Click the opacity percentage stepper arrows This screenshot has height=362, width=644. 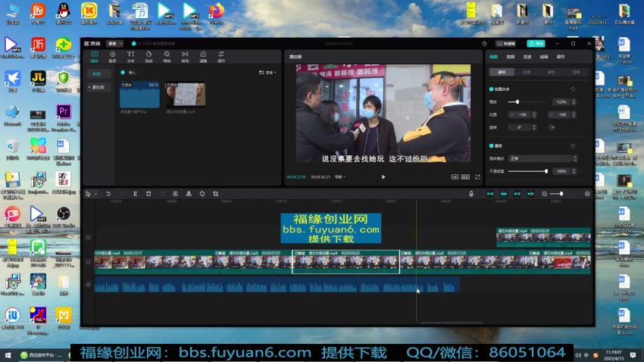coord(574,171)
